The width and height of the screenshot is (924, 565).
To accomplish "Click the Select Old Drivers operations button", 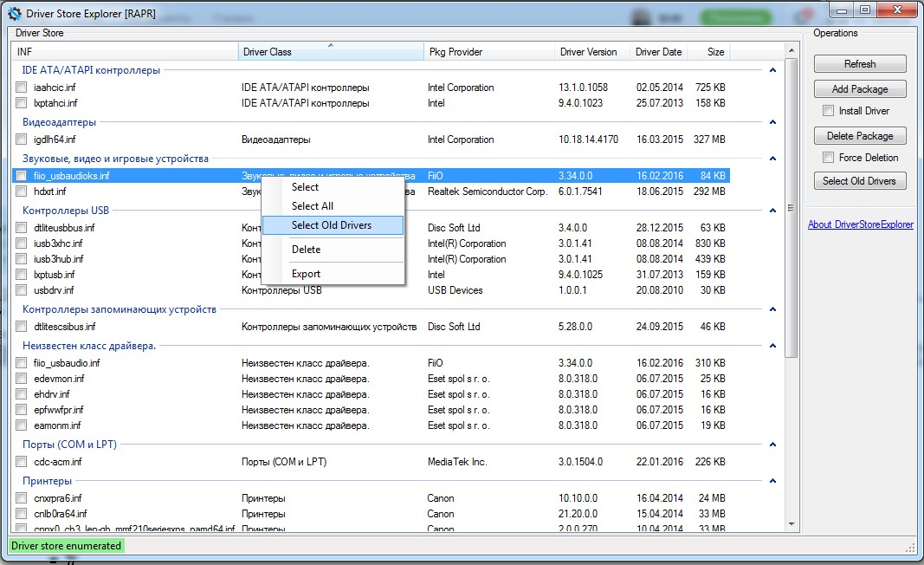I will coord(860,181).
